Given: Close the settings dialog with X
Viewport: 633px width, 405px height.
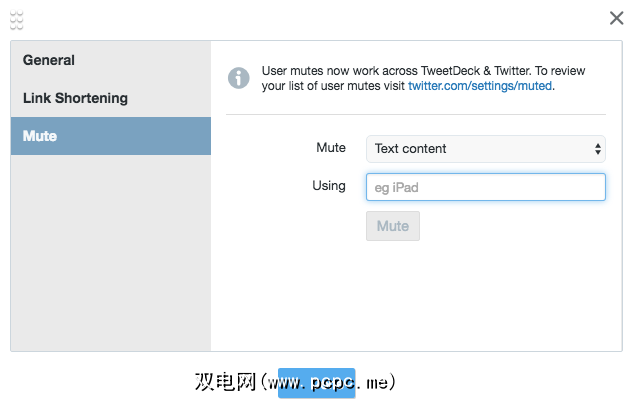Looking at the screenshot, I should 617,17.
